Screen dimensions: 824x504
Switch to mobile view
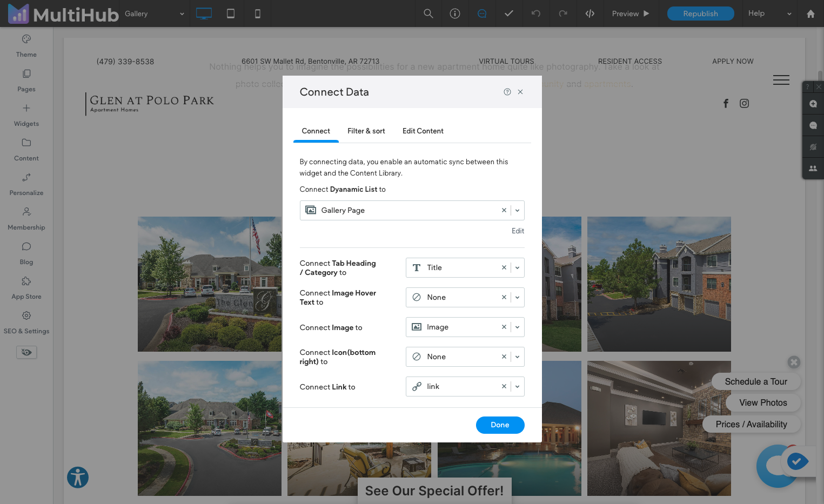[x=258, y=14]
